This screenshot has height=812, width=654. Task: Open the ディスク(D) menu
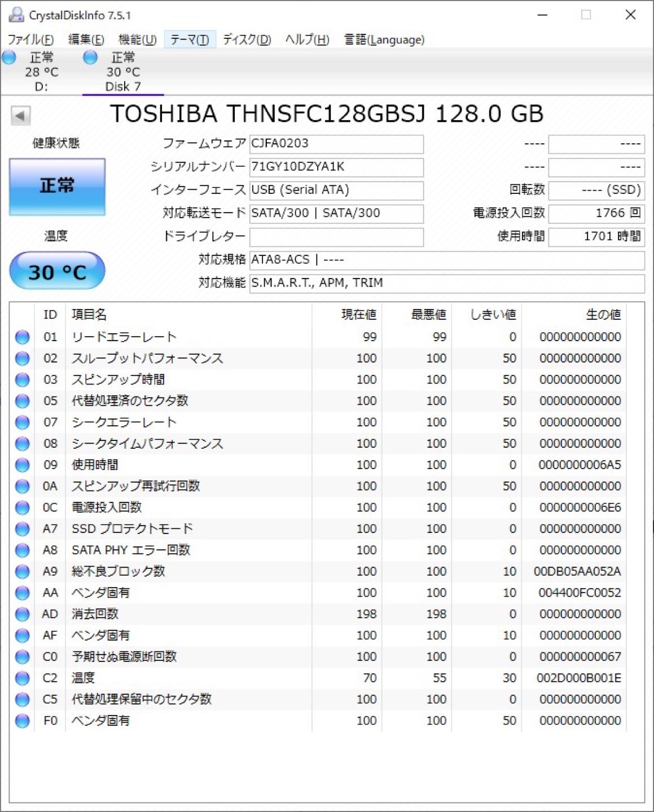coord(247,39)
